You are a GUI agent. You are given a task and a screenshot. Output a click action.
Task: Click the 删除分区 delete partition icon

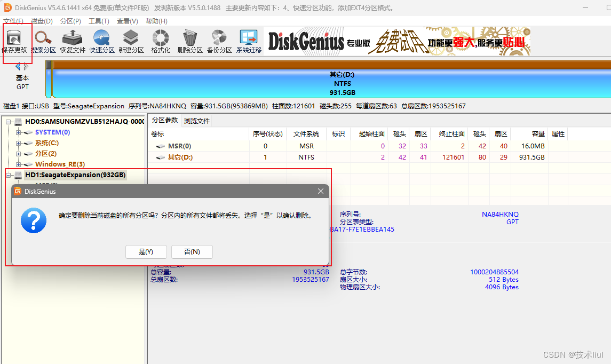tap(190, 42)
